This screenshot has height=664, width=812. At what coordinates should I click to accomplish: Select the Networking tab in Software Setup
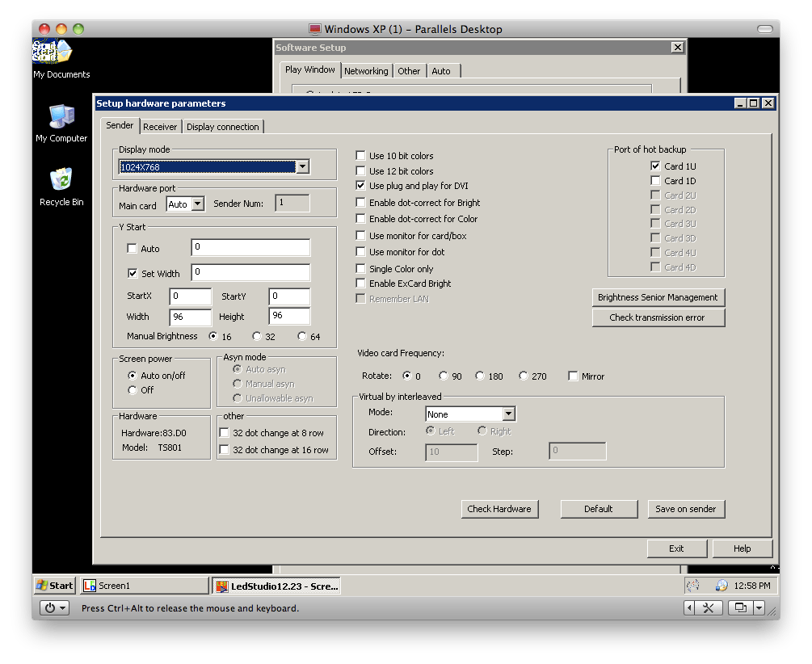pyautogui.click(x=366, y=70)
